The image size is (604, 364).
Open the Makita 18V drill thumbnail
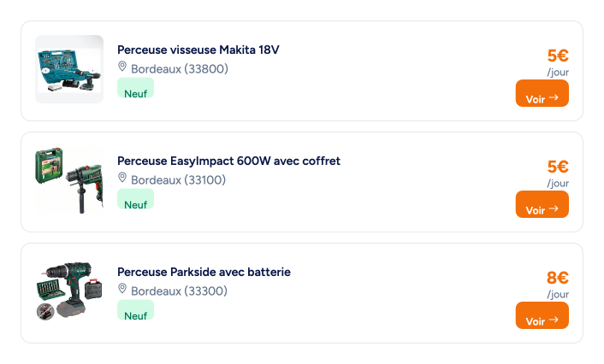coord(69,69)
